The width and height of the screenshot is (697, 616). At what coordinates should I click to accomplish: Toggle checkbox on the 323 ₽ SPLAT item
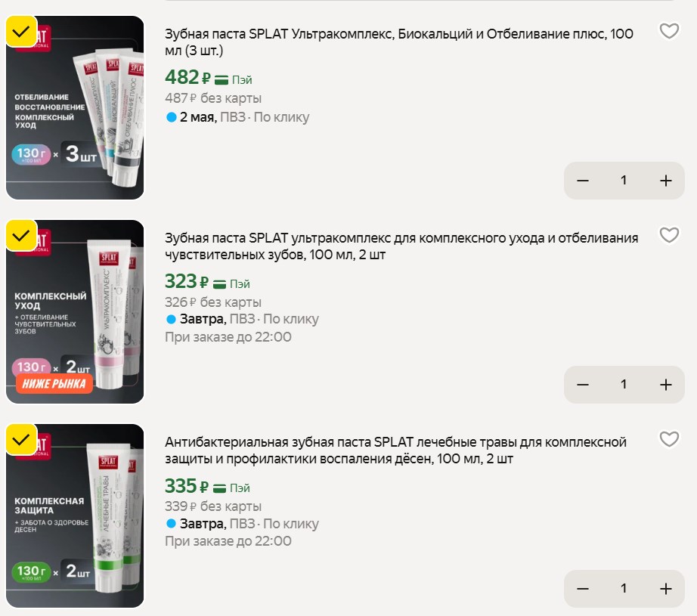coord(21,236)
